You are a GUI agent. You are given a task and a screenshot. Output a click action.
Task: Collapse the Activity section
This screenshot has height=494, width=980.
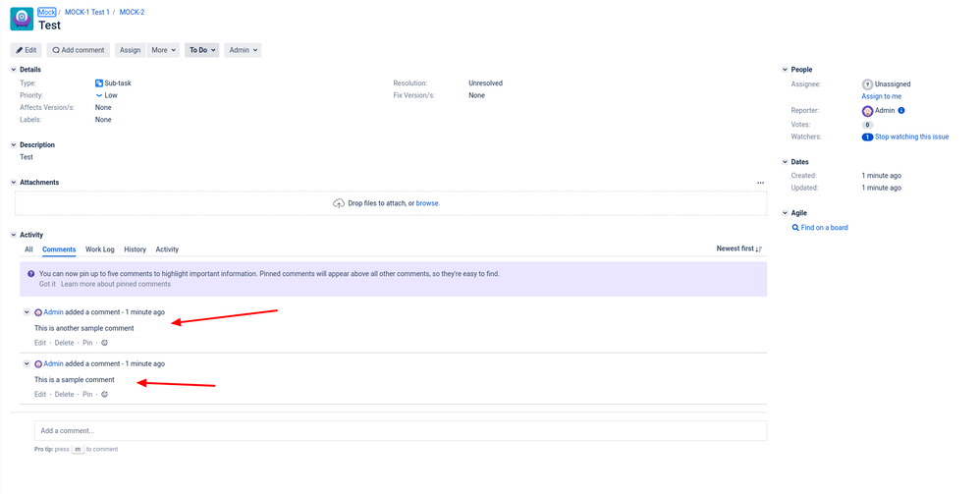tap(14, 235)
